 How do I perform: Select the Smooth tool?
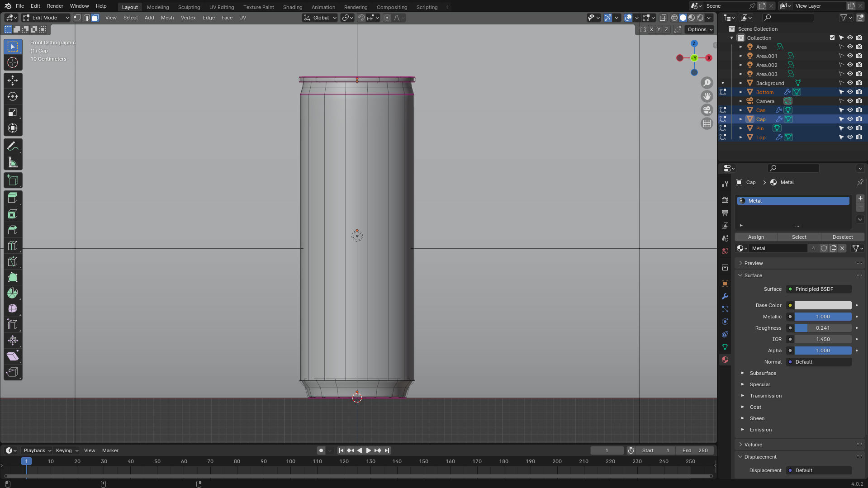(13, 308)
